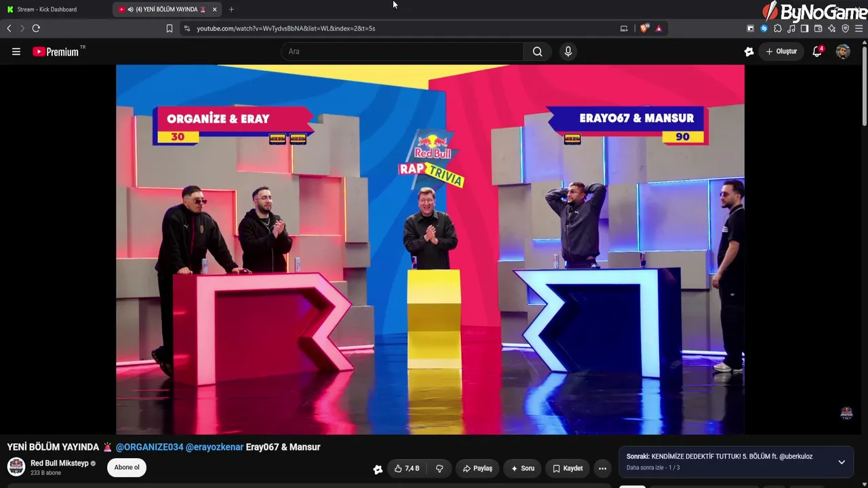Viewport: 868px width, 488px height.
Task: Click the channel watermark in the video corner
Action: [x=846, y=413]
